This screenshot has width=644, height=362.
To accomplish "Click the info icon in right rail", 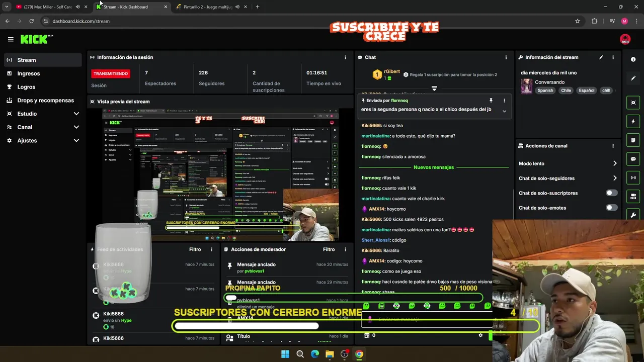I will click(633, 59).
